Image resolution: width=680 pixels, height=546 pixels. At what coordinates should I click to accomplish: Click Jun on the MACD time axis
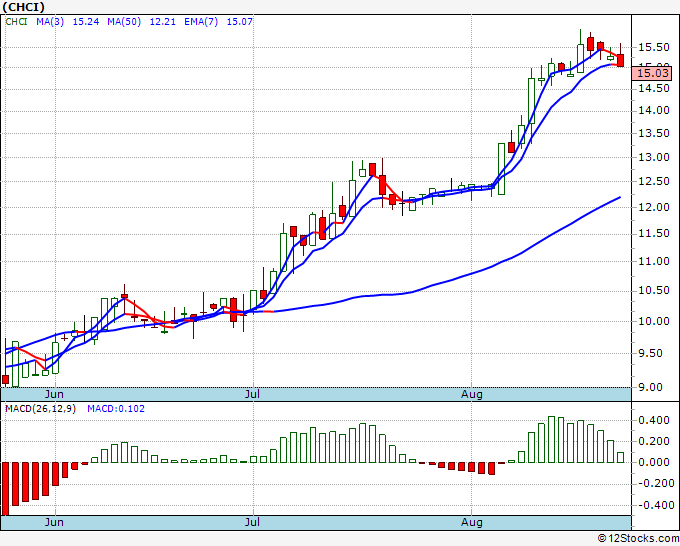point(54,522)
